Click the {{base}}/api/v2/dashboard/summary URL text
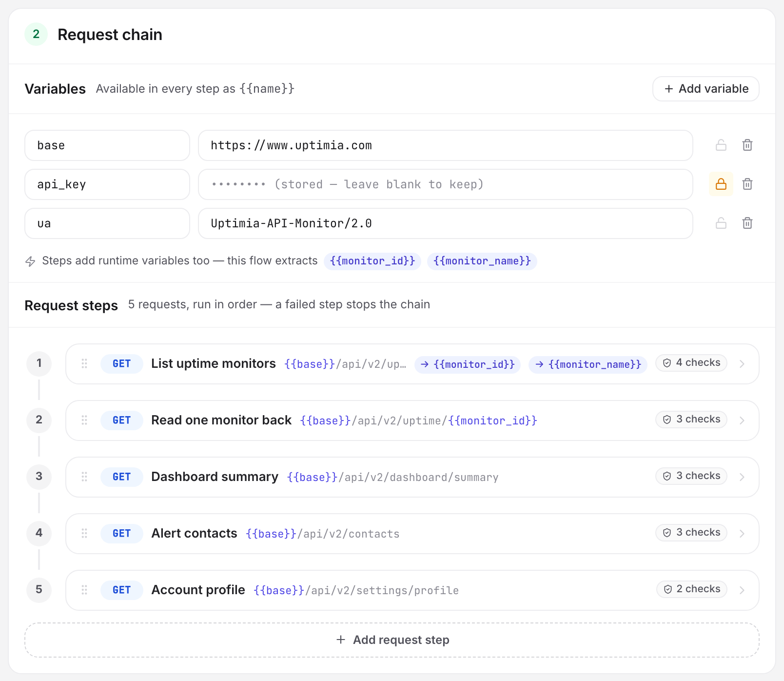This screenshot has height=681, width=784. click(393, 477)
